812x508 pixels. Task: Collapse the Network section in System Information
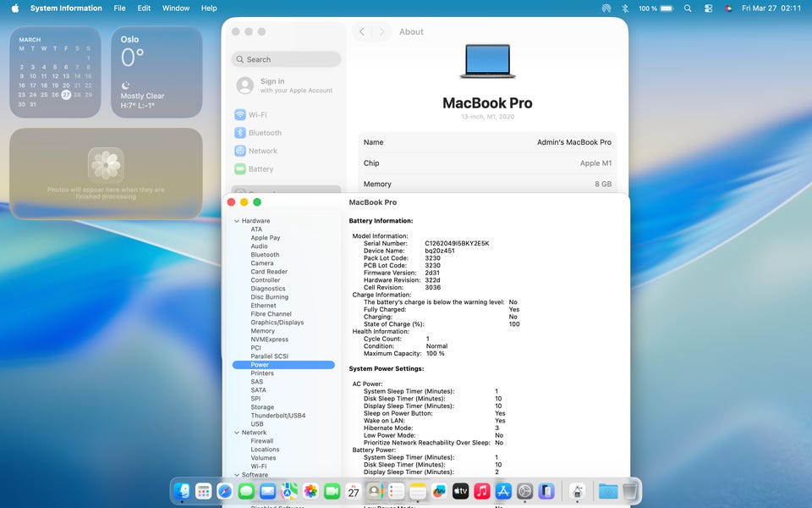237,433
